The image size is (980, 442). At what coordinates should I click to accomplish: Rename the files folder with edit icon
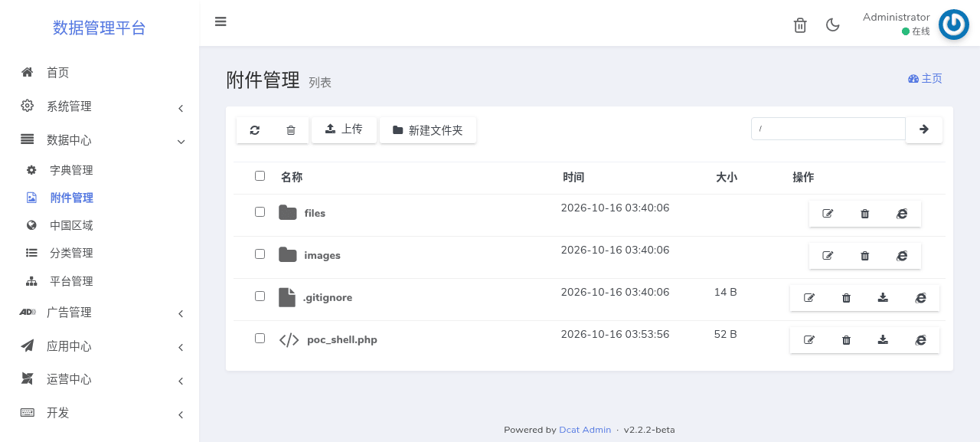click(828, 214)
